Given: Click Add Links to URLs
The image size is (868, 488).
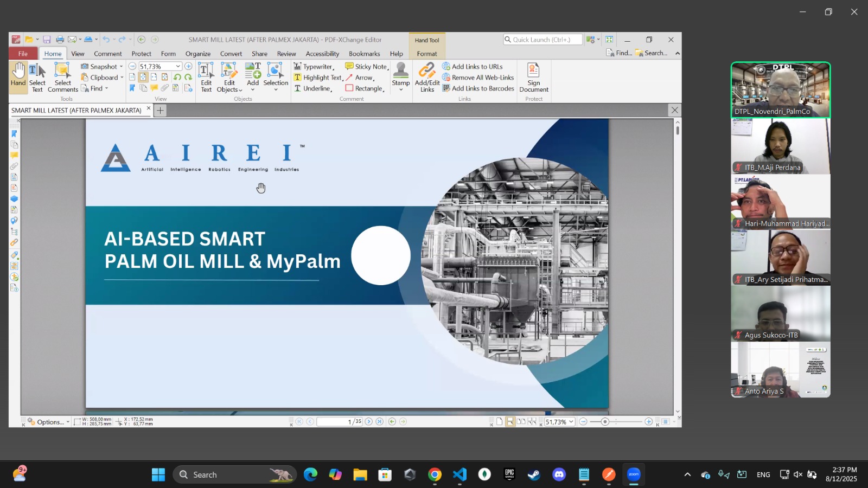Looking at the screenshot, I should [473, 66].
